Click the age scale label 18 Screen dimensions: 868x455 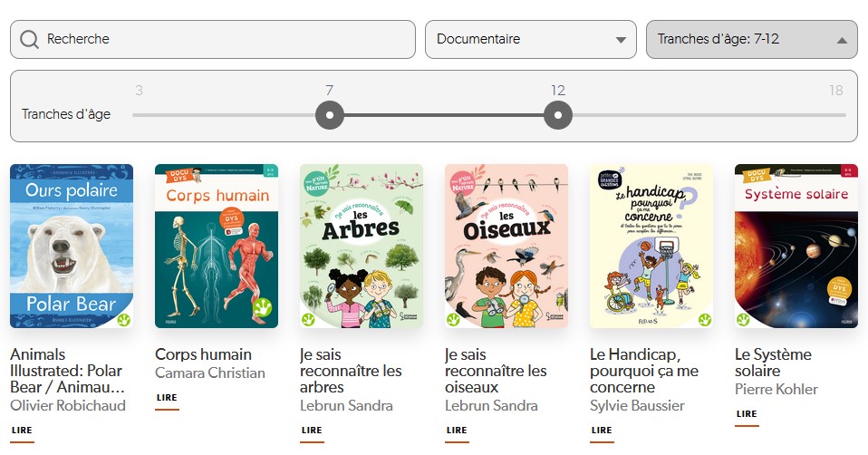tap(836, 91)
